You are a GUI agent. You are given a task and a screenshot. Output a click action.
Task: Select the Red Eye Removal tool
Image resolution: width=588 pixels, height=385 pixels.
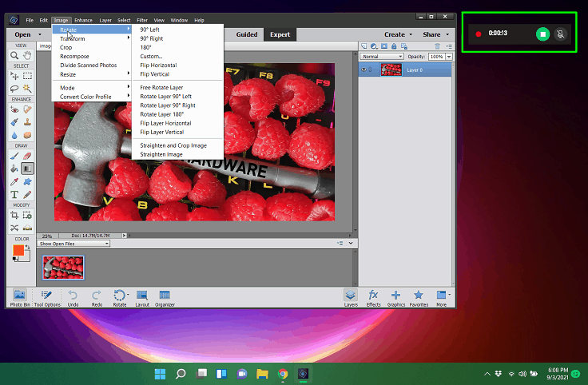[14, 109]
